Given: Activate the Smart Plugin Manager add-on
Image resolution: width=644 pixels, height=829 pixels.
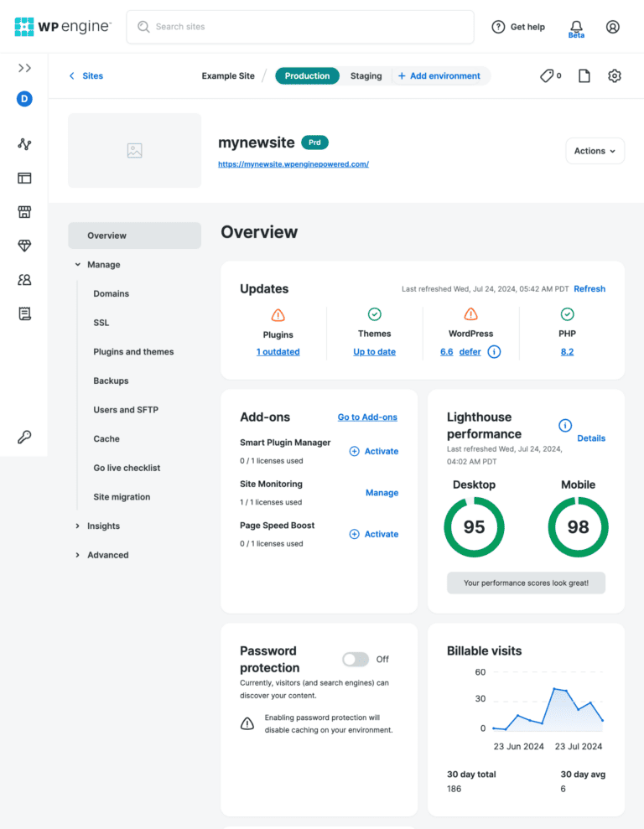Looking at the screenshot, I should (374, 451).
